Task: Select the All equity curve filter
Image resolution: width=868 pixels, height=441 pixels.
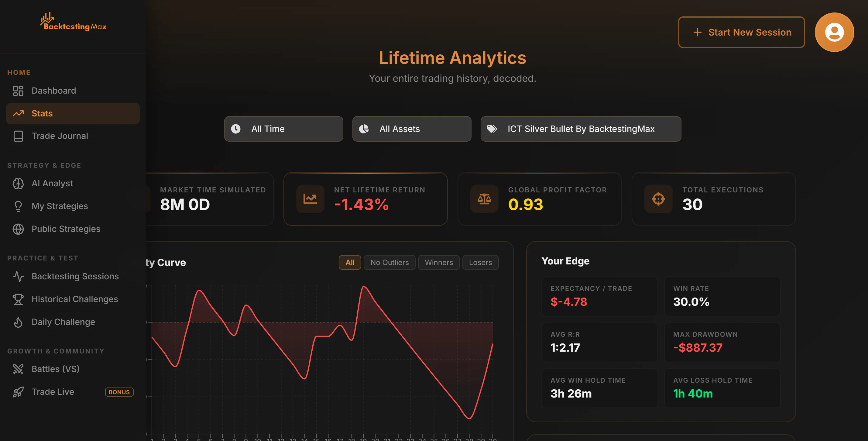Action: pyautogui.click(x=350, y=262)
